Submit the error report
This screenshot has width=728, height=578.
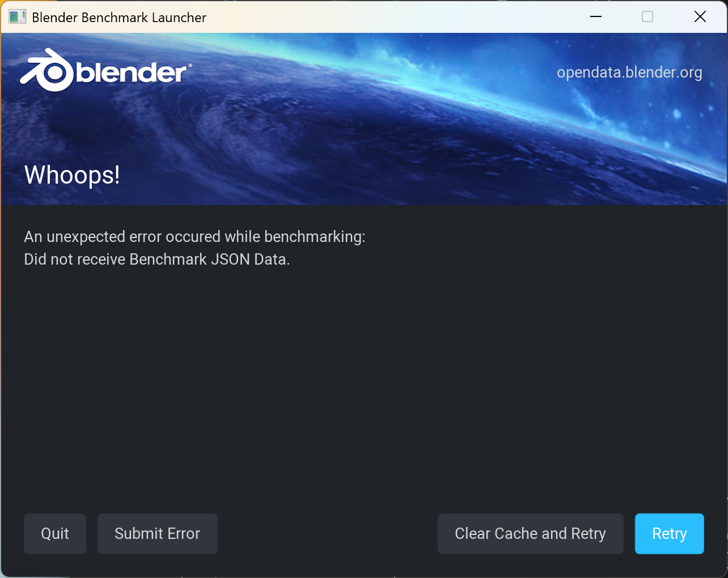pos(158,534)
